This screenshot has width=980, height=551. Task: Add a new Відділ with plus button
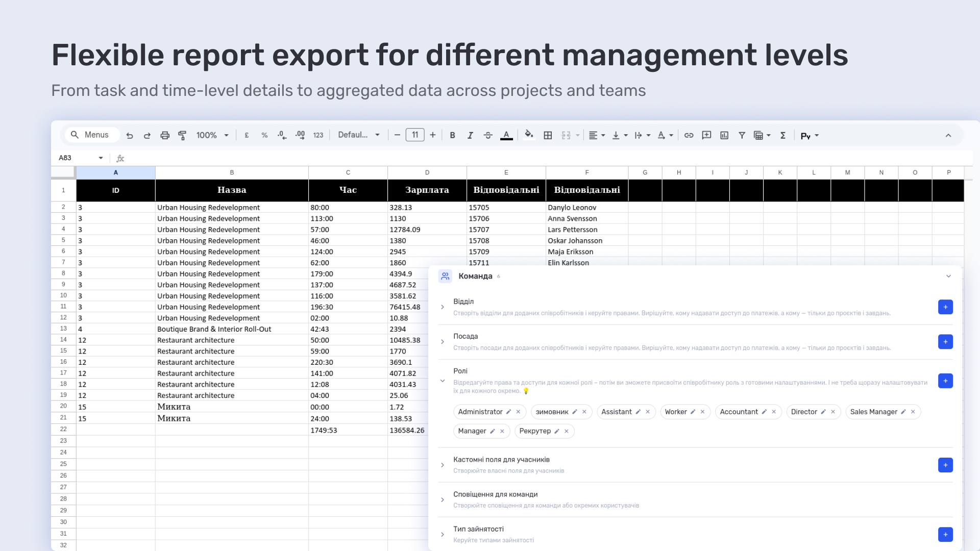[945, 307]
